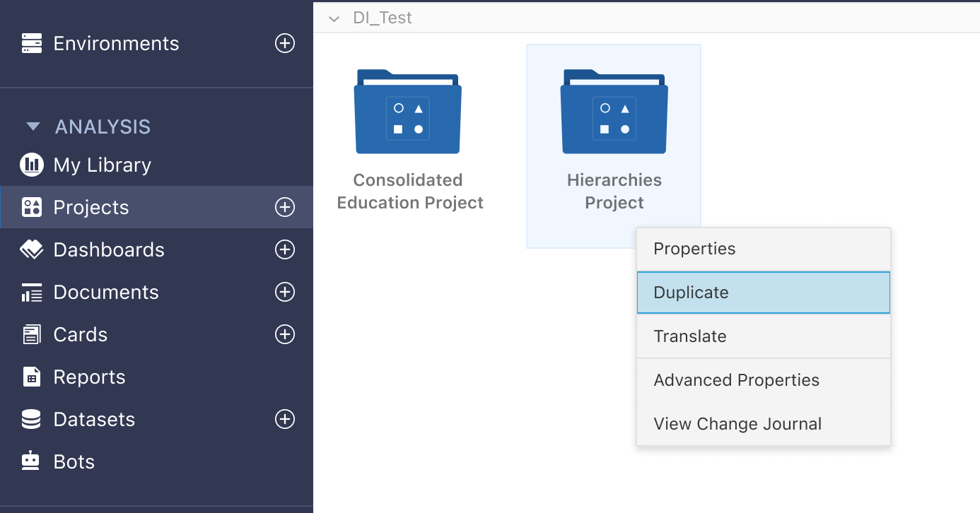This screenshot has height=513, width=980.
Task: Click the plus icon beside Cards
Action: (284, 334)
